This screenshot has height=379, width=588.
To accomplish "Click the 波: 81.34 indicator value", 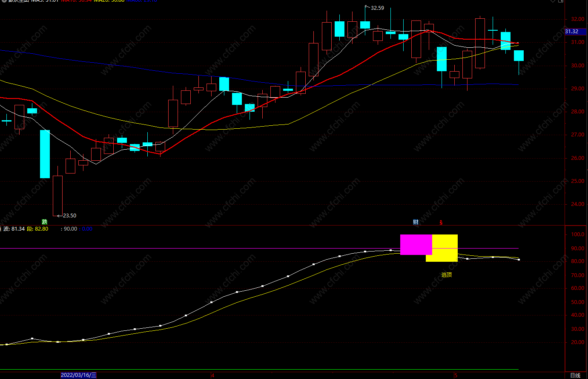I will [14, 229].
